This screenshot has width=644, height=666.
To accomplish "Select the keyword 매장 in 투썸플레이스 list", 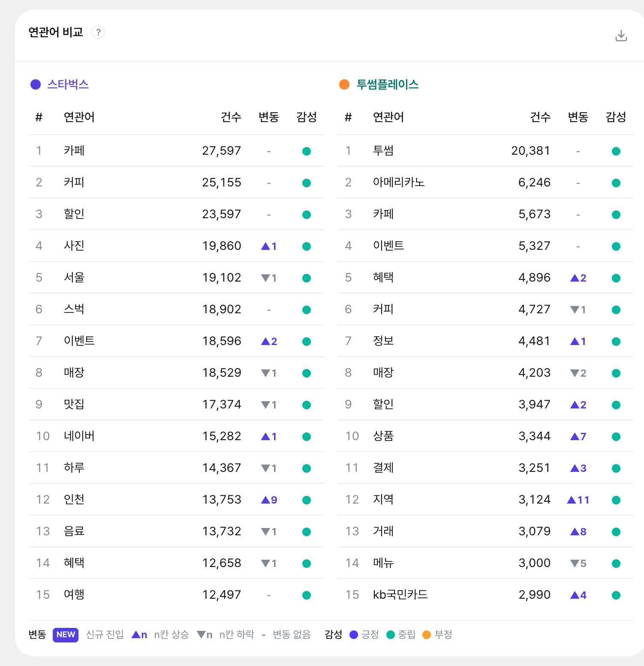I will pos(383,372).
